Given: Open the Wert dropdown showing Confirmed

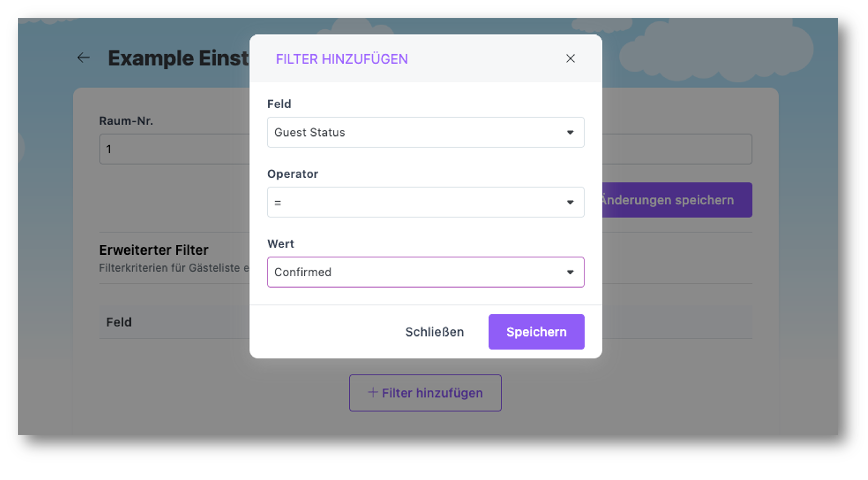Looking at the screenshot, I should pos(425,272).
